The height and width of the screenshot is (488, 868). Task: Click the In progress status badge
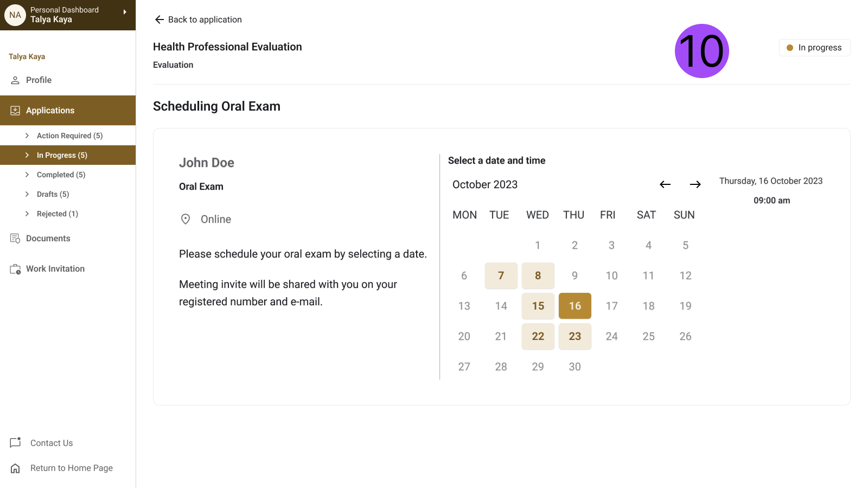click(814, 48)
